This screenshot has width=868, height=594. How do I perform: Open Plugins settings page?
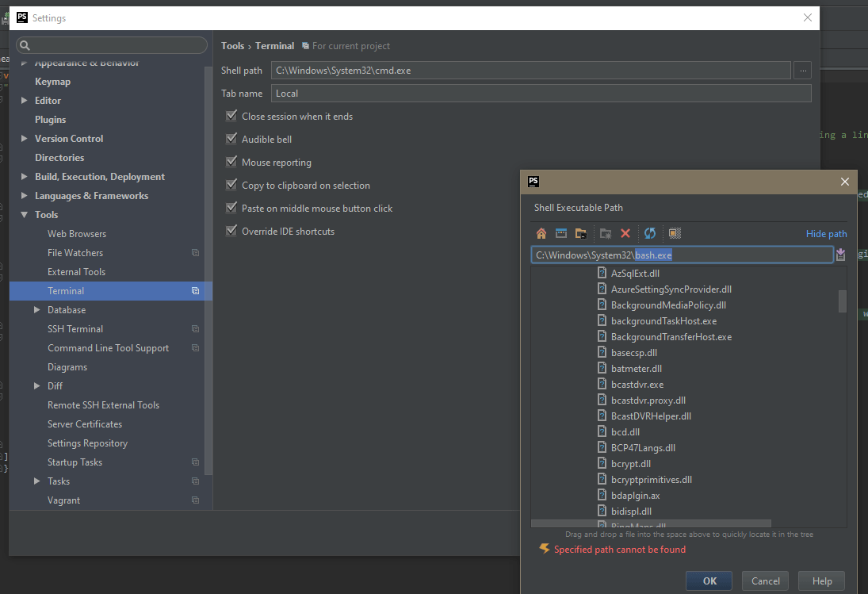(51, 120)
